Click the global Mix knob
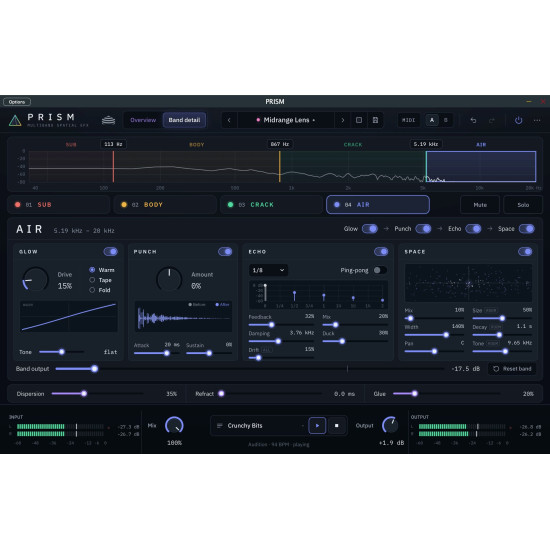Viewport: 550px width, 550px height. [174, 425]
